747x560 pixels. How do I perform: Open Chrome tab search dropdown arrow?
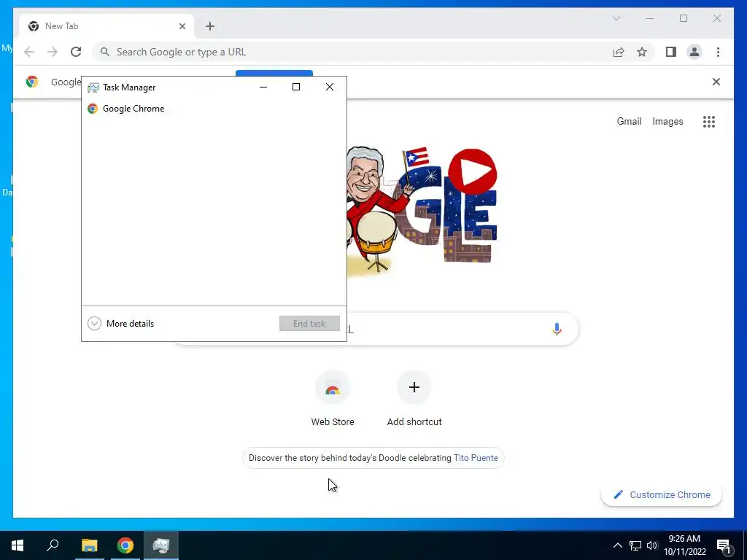pos(616,18)
